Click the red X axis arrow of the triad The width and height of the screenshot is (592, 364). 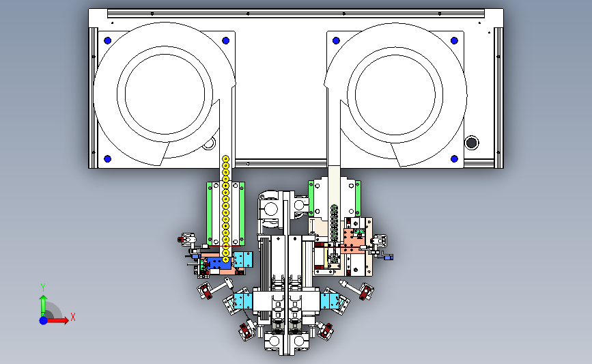(57, 320)
